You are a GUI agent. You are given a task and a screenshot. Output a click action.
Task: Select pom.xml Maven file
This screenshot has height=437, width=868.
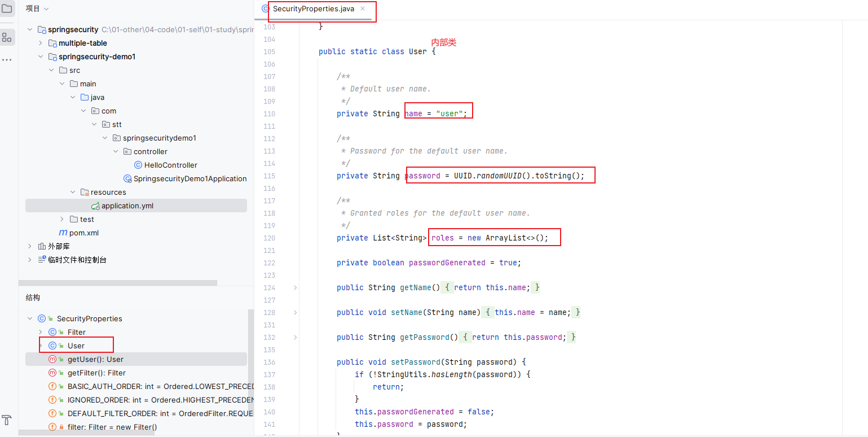click(x=84, y=233)
